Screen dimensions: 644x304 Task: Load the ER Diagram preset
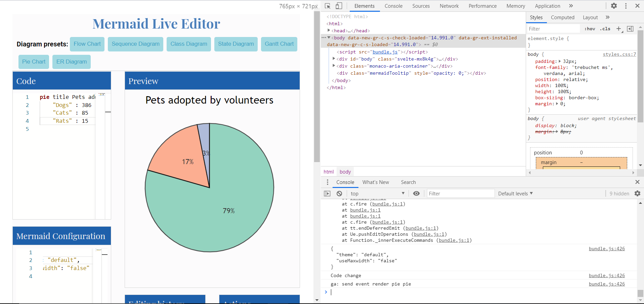72,62
